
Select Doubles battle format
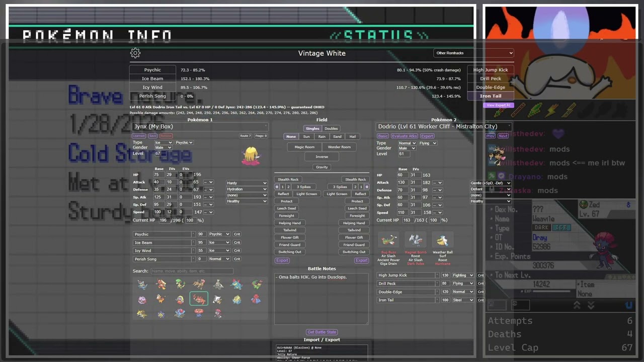(x=331, y=128)
